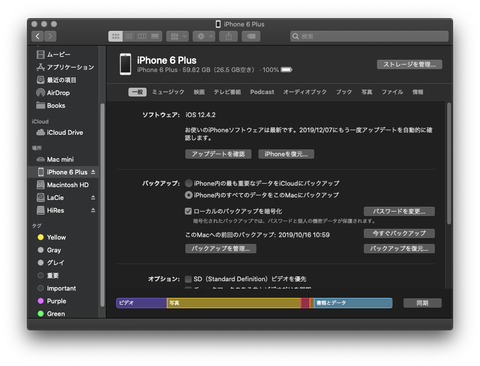
Task: Click the ビデオ segment of storage bar
Action: 141,303
